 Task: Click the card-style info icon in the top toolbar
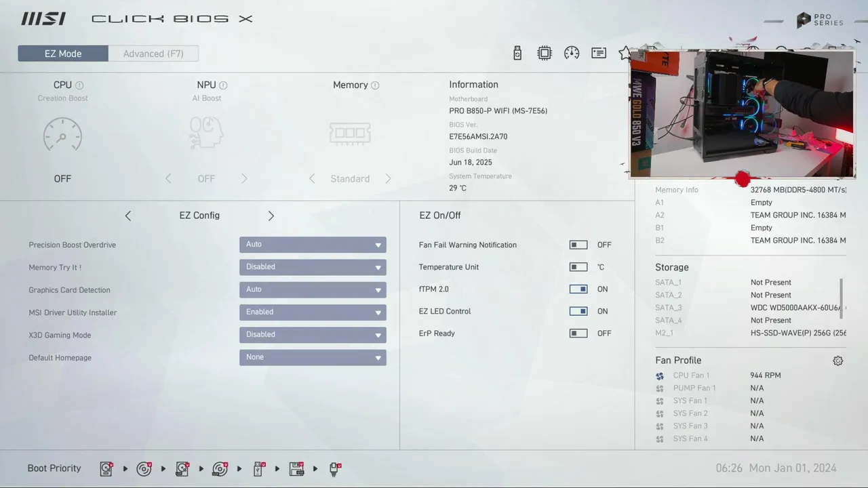pyautogui.click(x=599, y=53)
